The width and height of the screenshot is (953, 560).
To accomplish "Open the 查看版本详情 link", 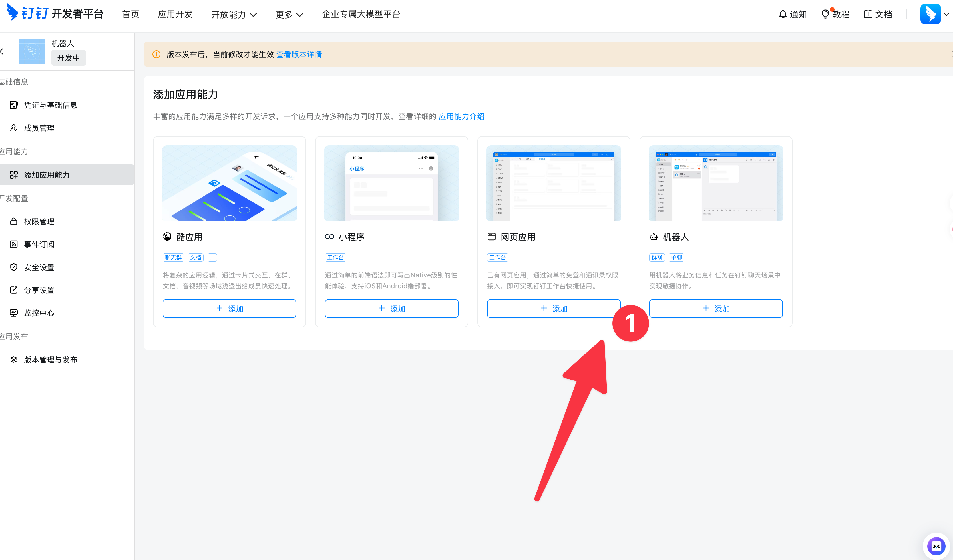I will click(299, 55).
